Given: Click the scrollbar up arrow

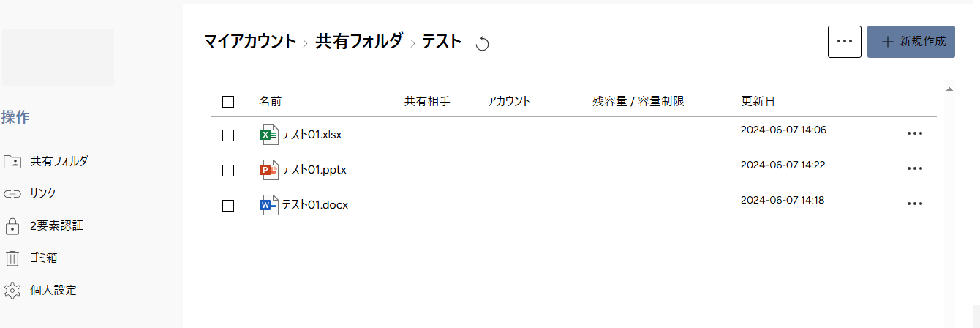Looking at the screenshot, I should pos(949,89).
